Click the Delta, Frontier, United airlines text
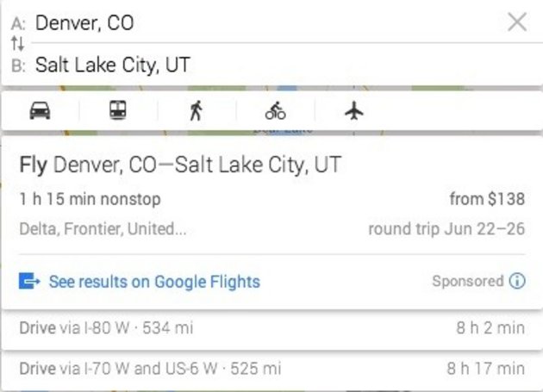This screenshot has width=543, height=392. (x=103, y=230)
